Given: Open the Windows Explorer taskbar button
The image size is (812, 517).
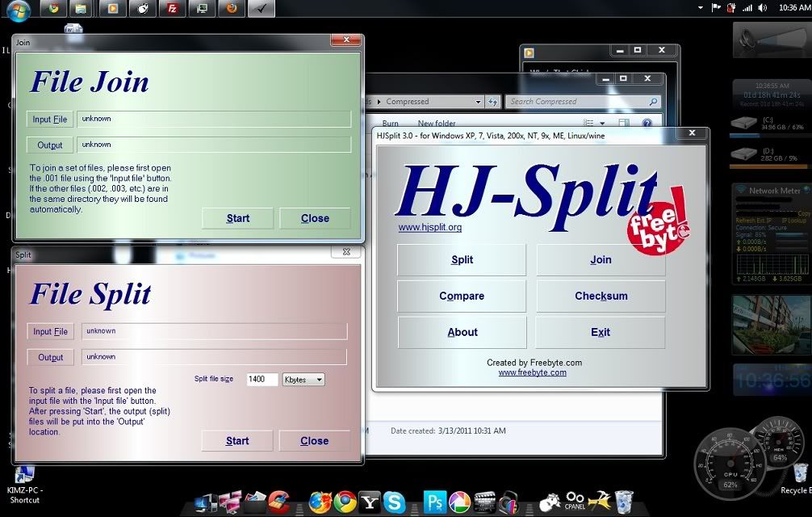Looking at the screenshot, I should pyautogui.click(x=81, y=8).
